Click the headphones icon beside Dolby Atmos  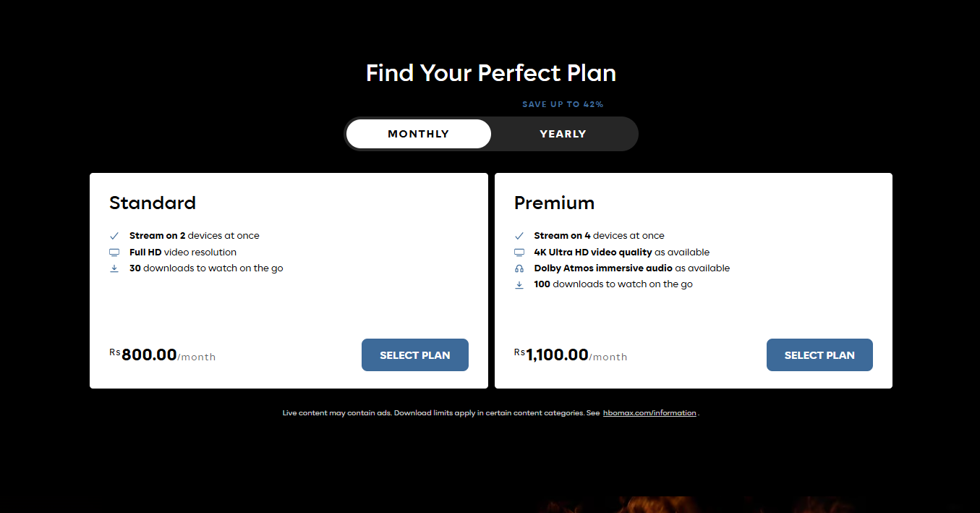tap(519, 268)
